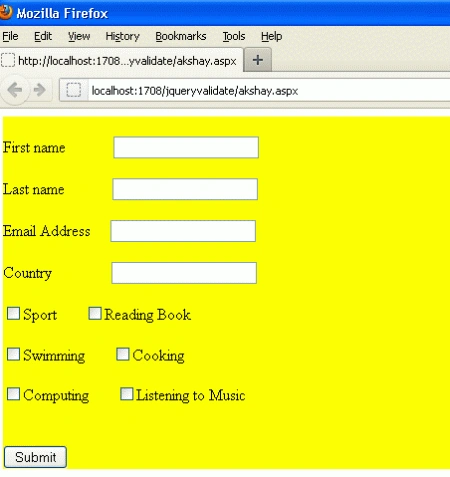Click the URL address bar text

(x=195, y=91)
